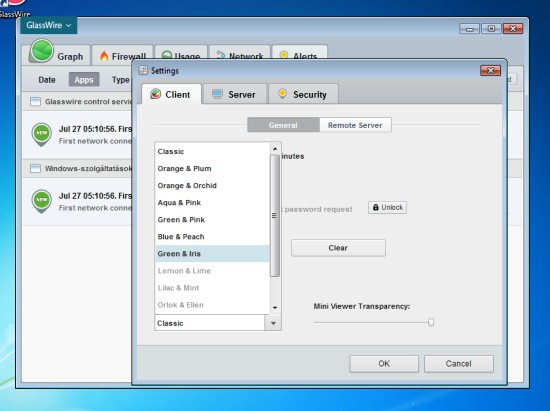Image resolution: width=550 pixels, height=411 pixels.
Task: Select the General sub-tab
Action: tap(283, 125)
